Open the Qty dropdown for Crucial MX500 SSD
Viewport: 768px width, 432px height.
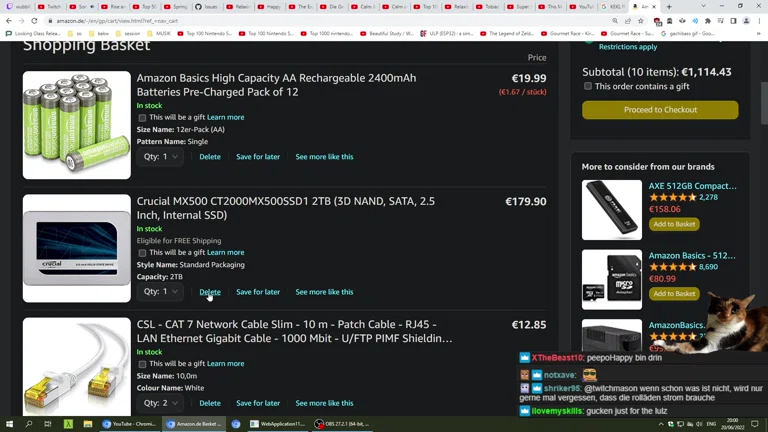[161, 292]
